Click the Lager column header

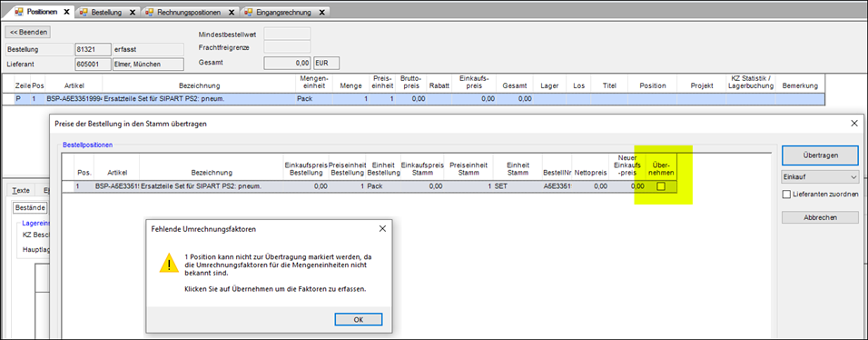(x=549, y=85)
